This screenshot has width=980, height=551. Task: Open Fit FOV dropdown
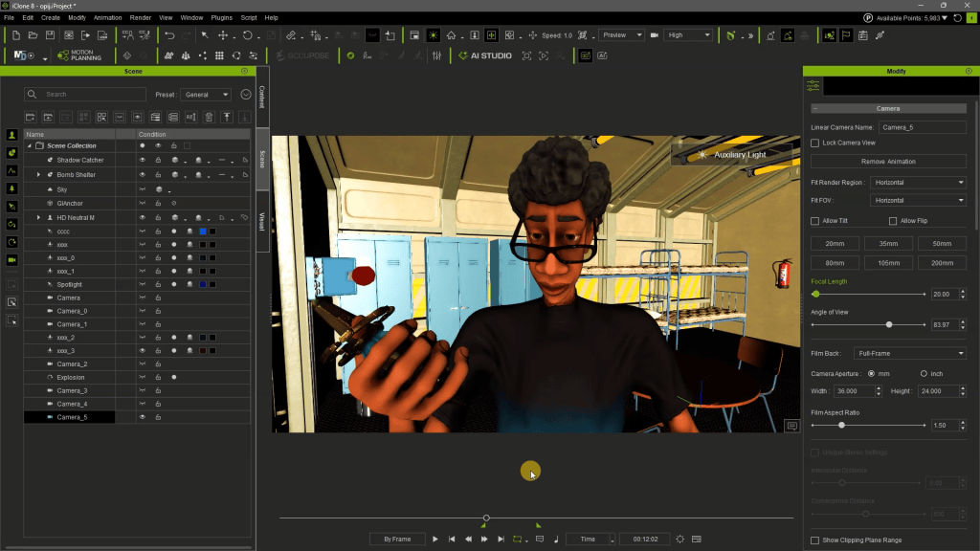pos(918,201)
